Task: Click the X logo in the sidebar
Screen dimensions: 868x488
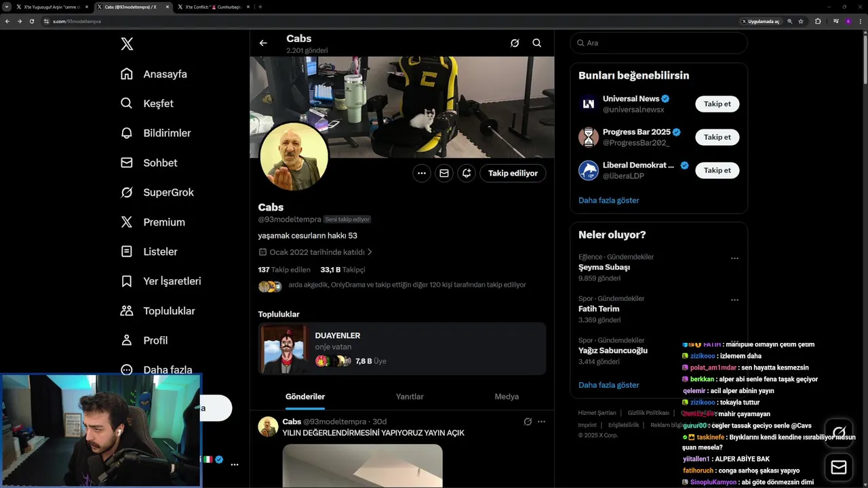Action: [127, 44]
